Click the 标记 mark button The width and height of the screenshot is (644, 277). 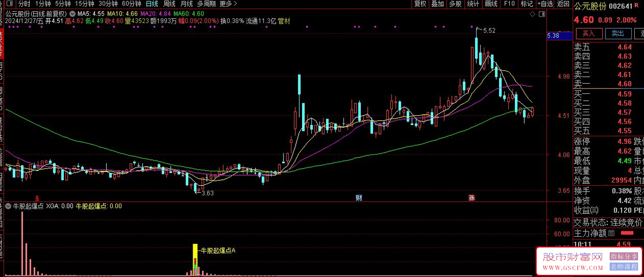click(526, 4)
